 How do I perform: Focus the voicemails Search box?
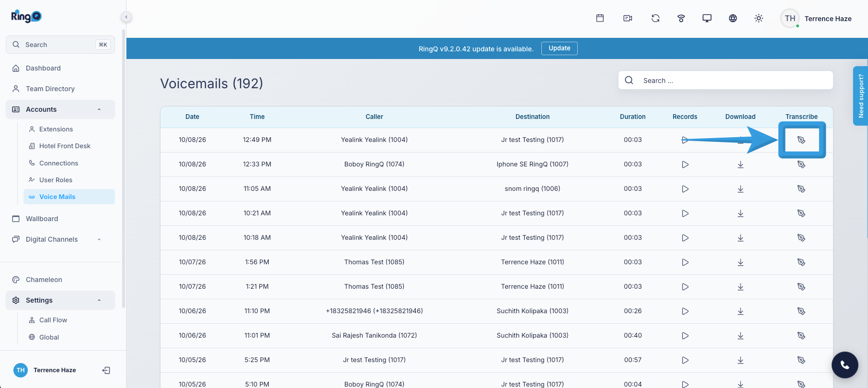[725, 80]
